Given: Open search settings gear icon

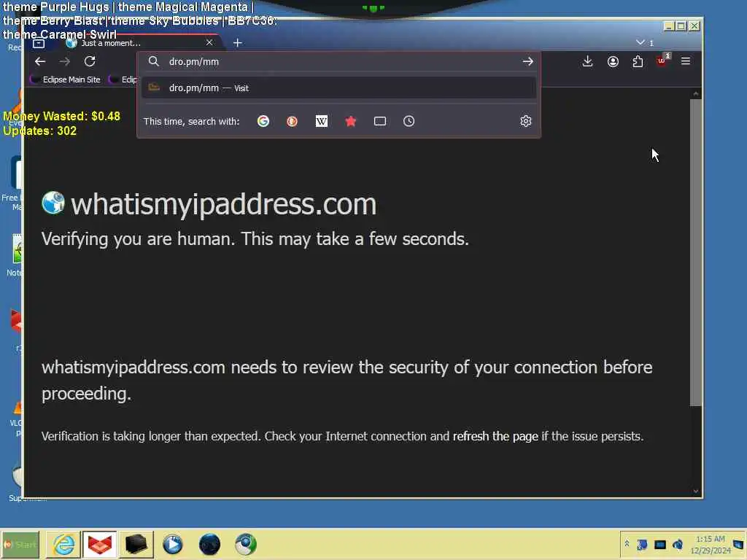Looking at the screenshot, I should pos(525,122).
